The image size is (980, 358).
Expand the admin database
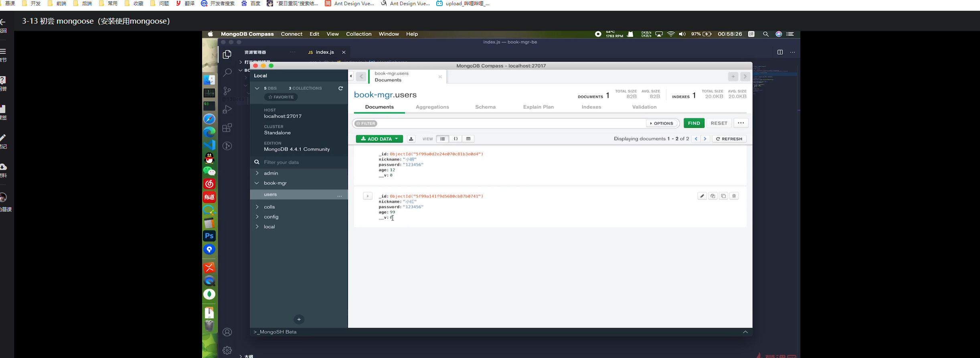click(x=257, y=173)
